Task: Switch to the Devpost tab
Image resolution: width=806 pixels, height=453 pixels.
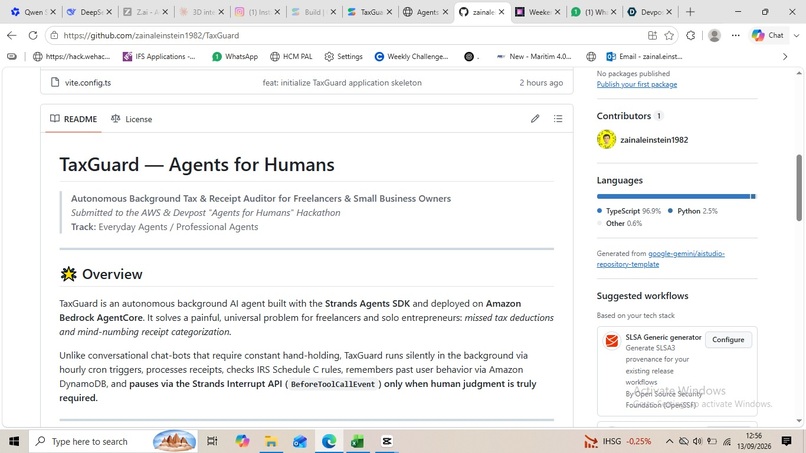Action: pyautogui.click(x=646, y=12)
